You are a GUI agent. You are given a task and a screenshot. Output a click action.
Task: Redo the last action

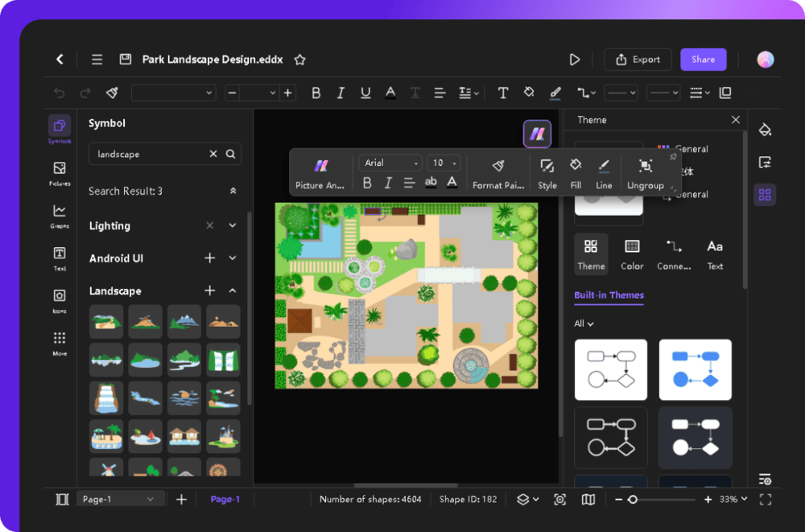pyautogui.click(x=85, y=93)
